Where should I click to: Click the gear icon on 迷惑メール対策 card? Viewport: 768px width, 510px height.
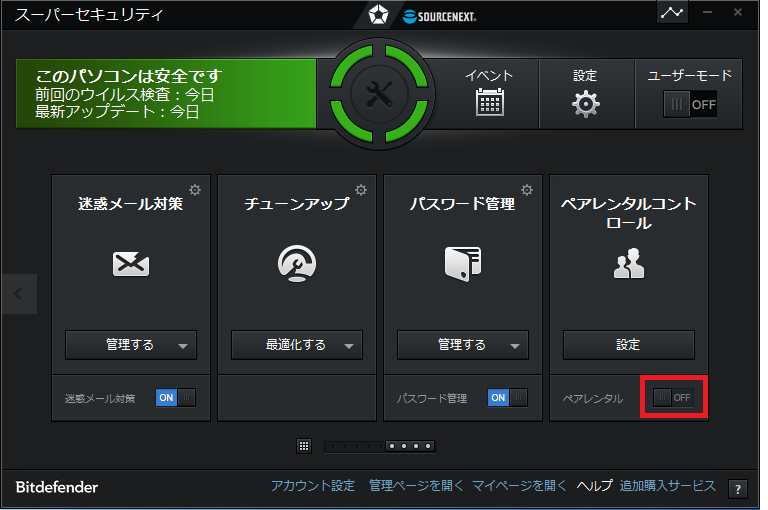tap(196, 190)
